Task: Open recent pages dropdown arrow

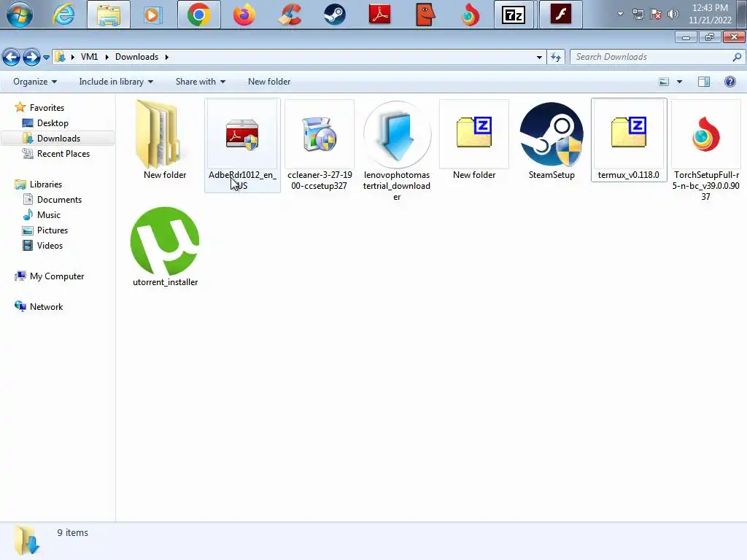Action: point(46,57)
